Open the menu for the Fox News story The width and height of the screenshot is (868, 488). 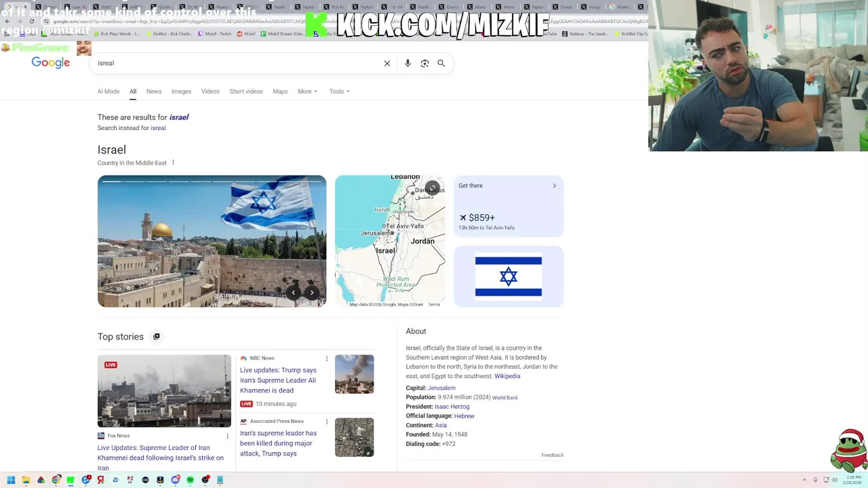tap(228, 436)
